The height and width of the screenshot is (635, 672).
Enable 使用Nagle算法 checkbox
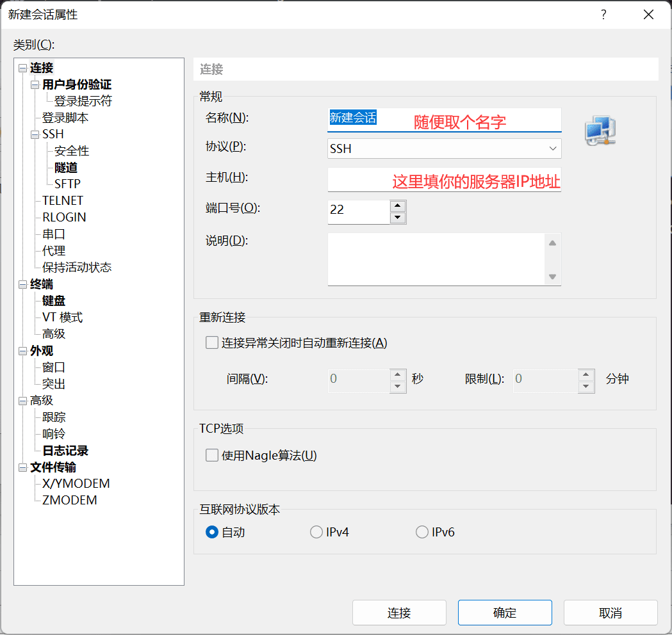211,454
